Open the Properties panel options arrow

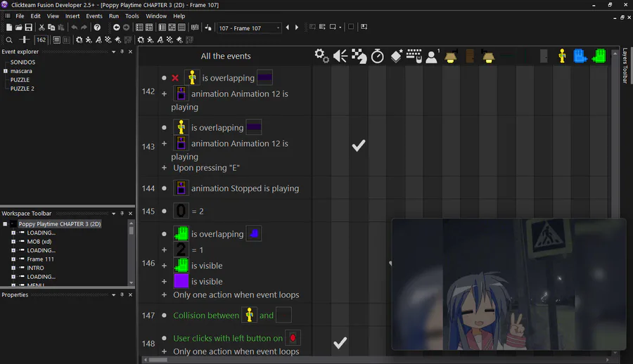point(113,295)
